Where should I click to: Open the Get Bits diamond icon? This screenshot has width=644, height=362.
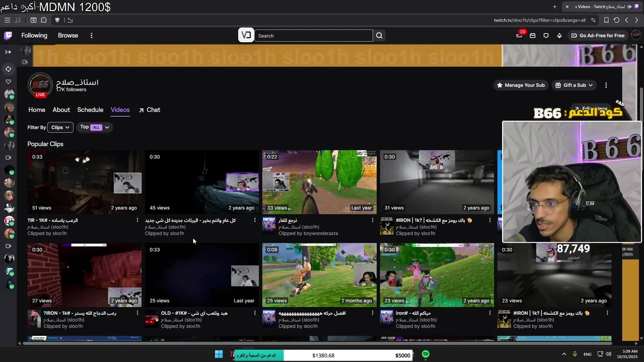click(x=559, y=36)
